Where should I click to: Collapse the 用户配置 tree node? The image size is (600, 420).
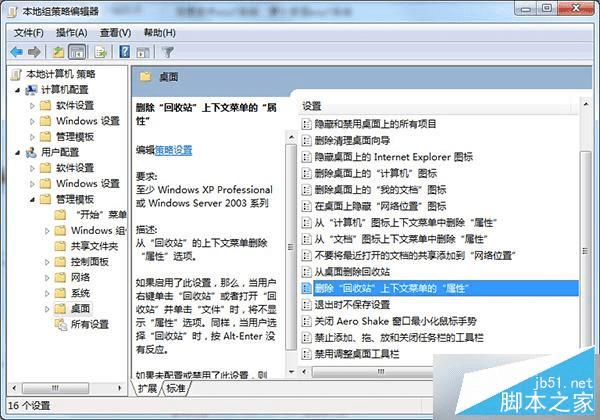click(x=18, y=153)
